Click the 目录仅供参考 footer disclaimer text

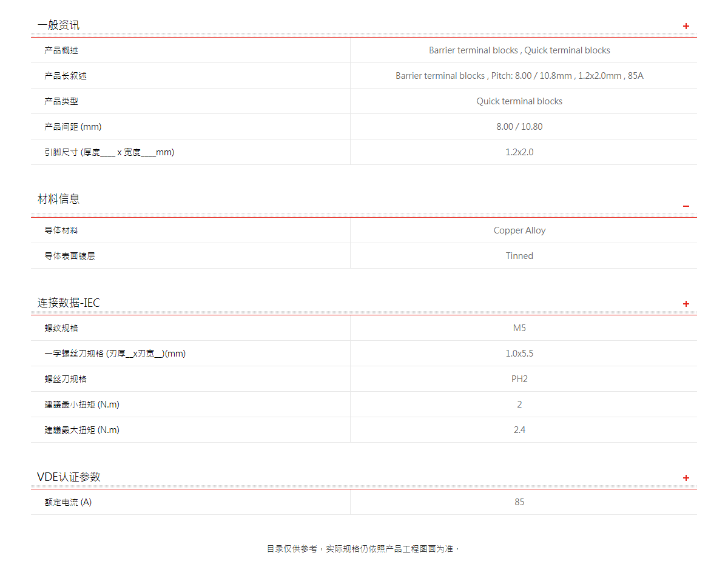363,549
